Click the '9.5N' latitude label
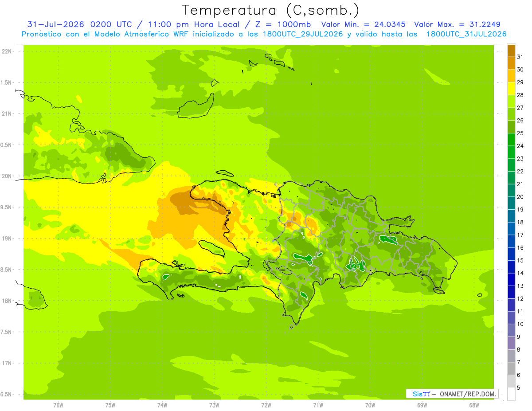532x411 pixels. pyautogui.click(x=7, y=207)
